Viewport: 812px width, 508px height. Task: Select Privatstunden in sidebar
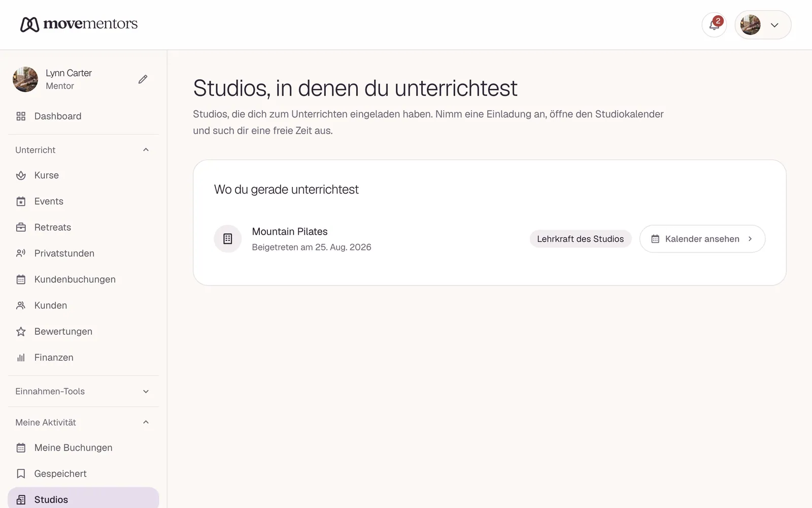point(83,253)
